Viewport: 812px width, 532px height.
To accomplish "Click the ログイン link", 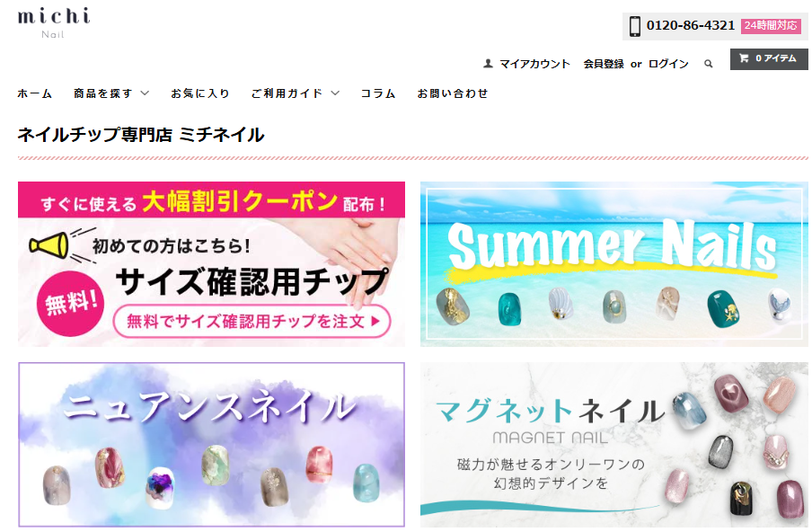I will 668,64.
